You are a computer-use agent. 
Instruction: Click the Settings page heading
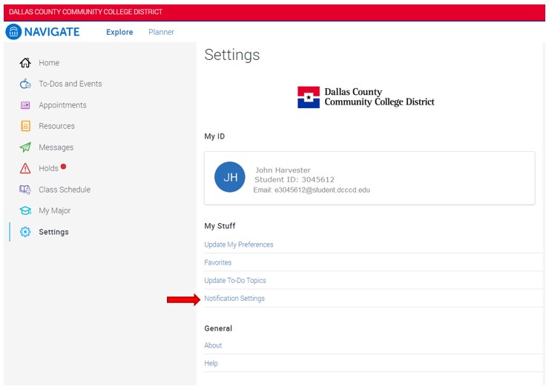[232, 55]
